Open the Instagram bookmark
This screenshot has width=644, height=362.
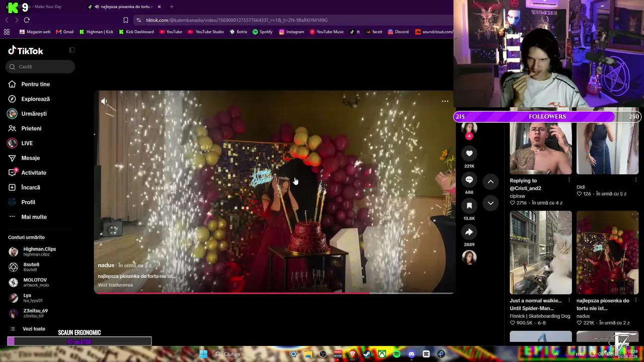coord(292,32)
